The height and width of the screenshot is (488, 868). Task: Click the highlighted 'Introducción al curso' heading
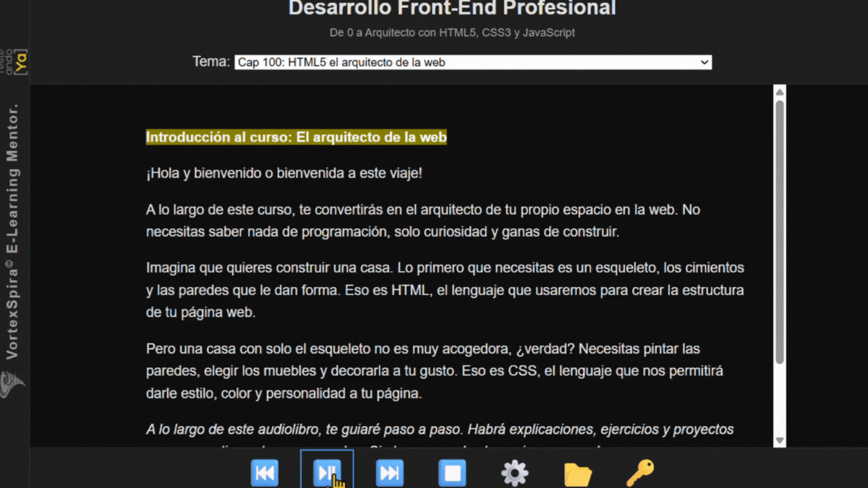pos(296,137)
